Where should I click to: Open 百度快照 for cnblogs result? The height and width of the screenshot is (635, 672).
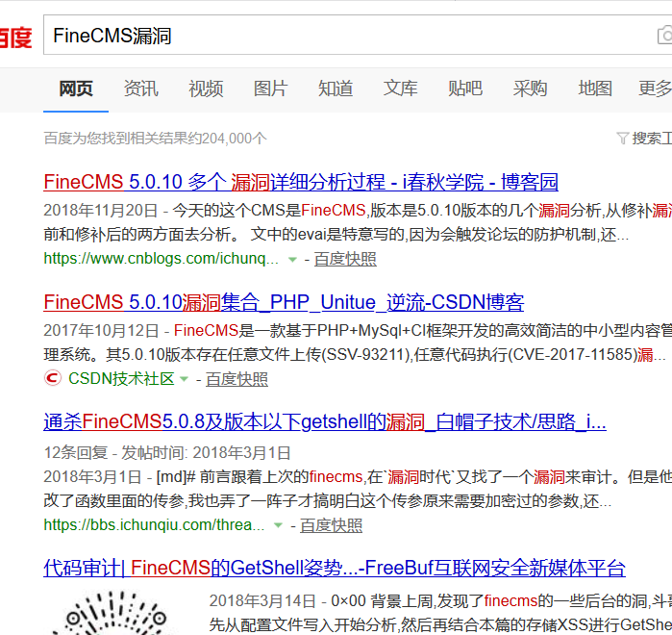[x=345, y=259]
